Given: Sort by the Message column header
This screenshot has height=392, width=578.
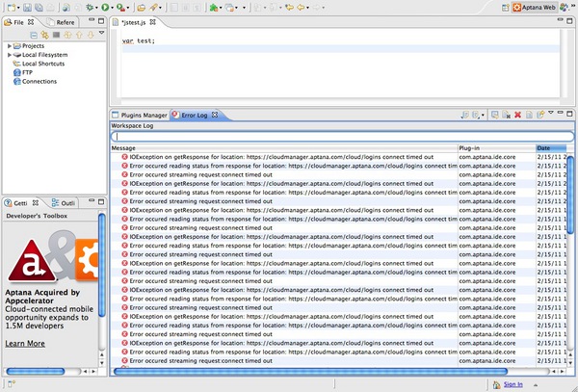Looking at the screenshot, I should point(284,148).
